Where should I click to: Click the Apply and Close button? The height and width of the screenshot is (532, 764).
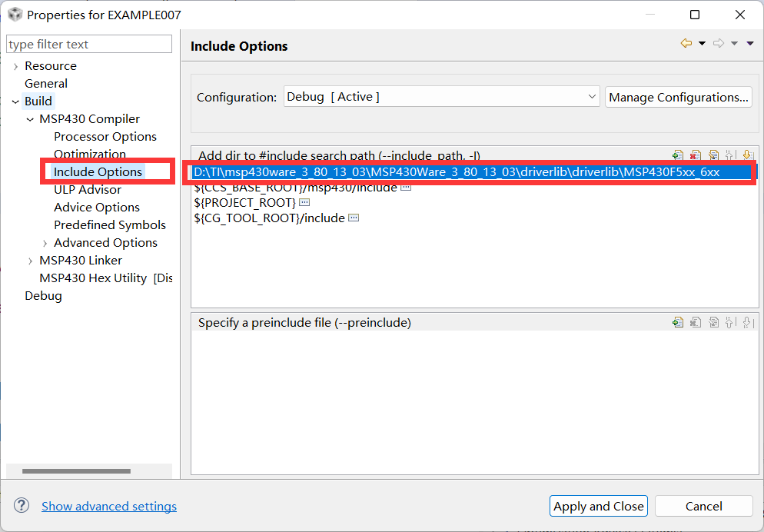[599, 506]
